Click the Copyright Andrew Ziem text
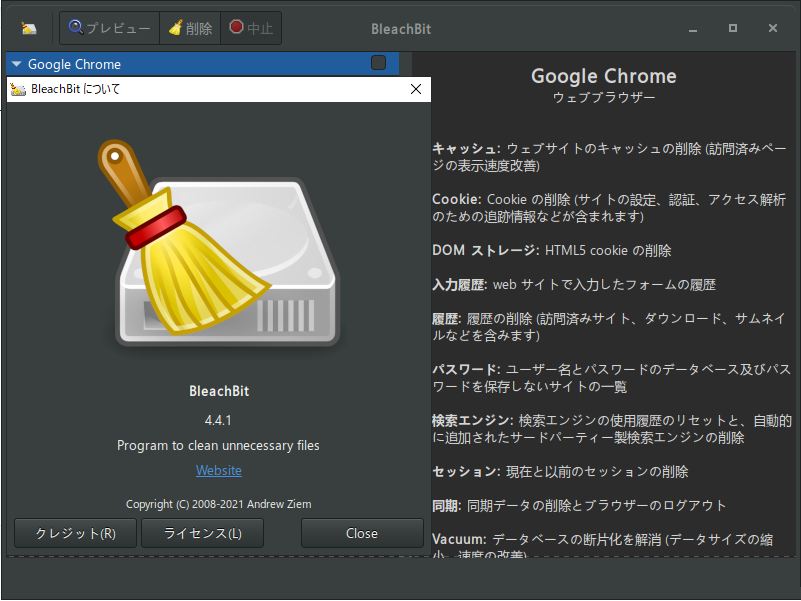801x601 pixels. [x=218, y=504]
